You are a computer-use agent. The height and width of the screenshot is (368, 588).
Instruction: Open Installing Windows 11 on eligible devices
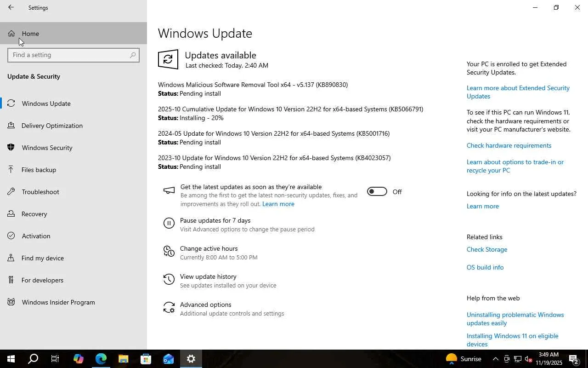tap(513, 340)
